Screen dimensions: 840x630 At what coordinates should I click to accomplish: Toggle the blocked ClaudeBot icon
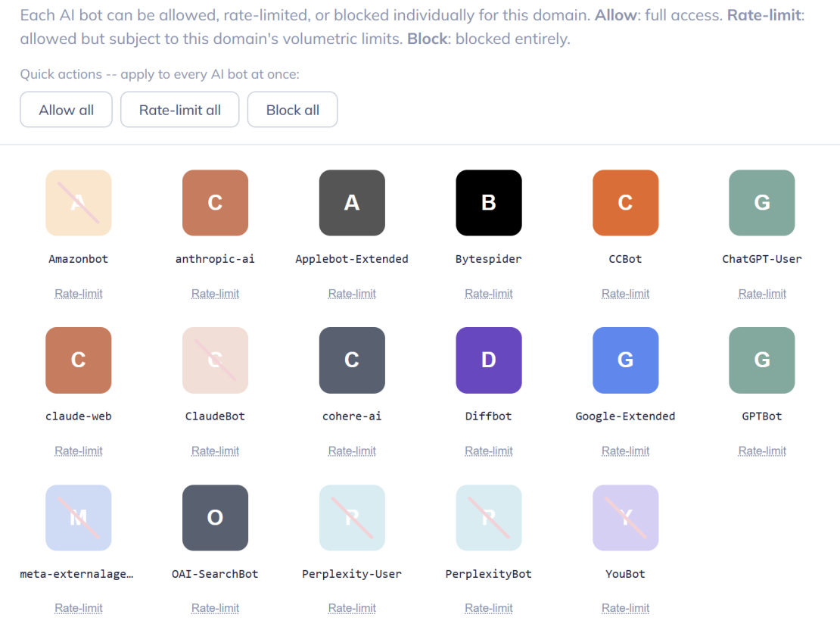215,360
